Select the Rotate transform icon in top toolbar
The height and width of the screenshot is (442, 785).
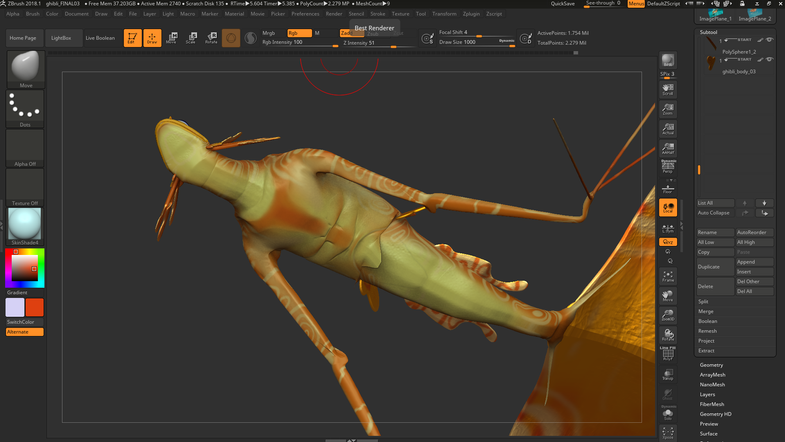coord(211,38)
